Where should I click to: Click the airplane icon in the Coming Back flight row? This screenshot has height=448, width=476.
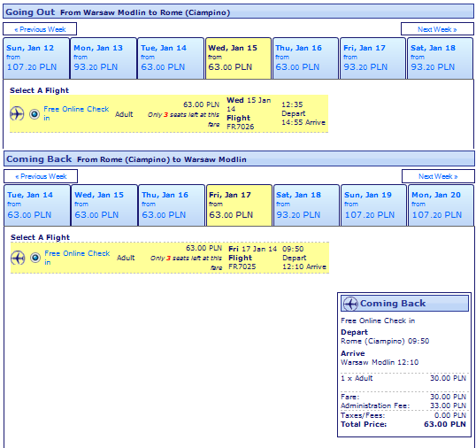point(18,258)
